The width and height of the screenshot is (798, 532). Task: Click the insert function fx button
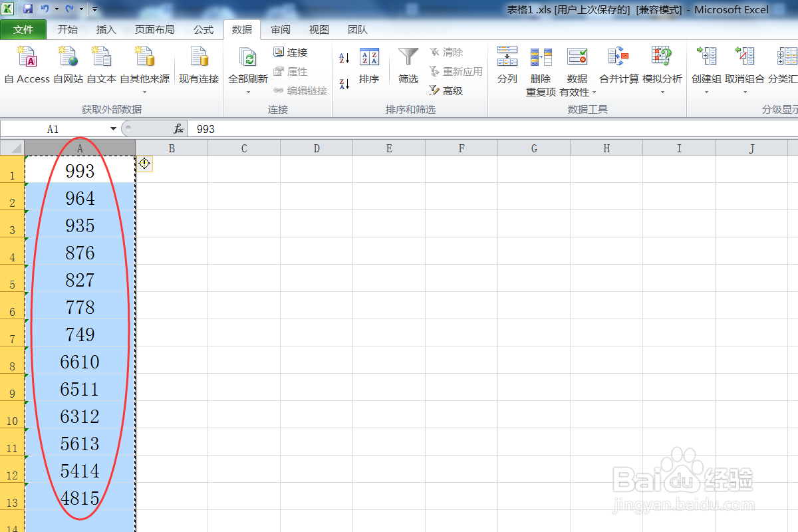[178, 129]
